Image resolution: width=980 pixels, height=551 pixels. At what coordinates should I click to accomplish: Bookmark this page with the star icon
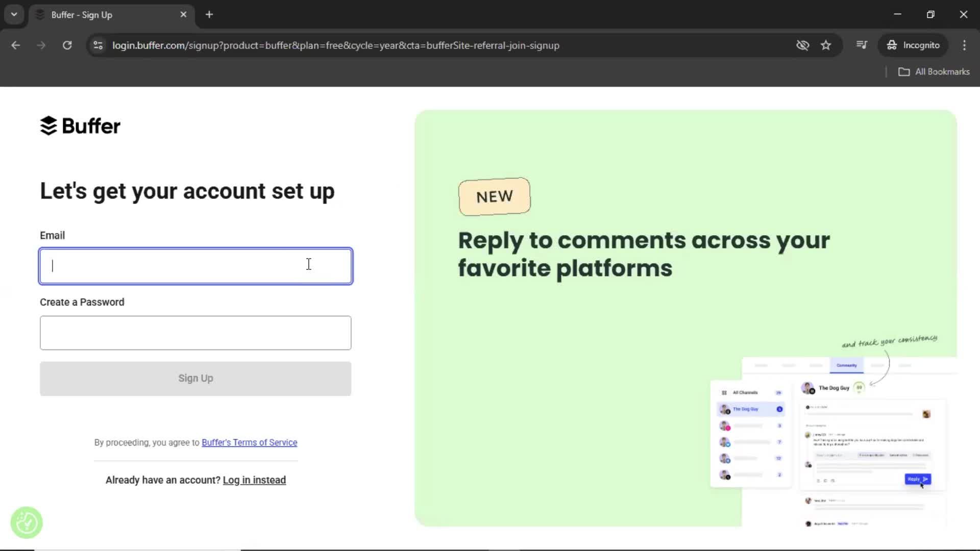tap(826, 45)
